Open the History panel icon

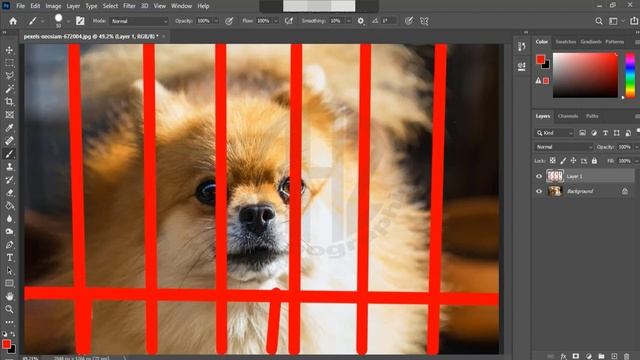pos(522,47)
